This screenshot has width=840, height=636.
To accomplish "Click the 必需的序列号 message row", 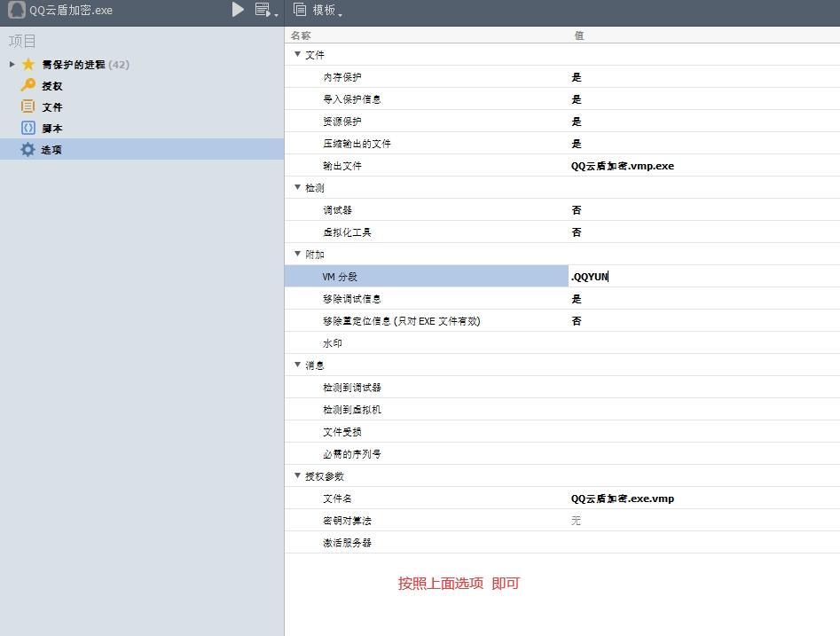I will coord(562,454).
